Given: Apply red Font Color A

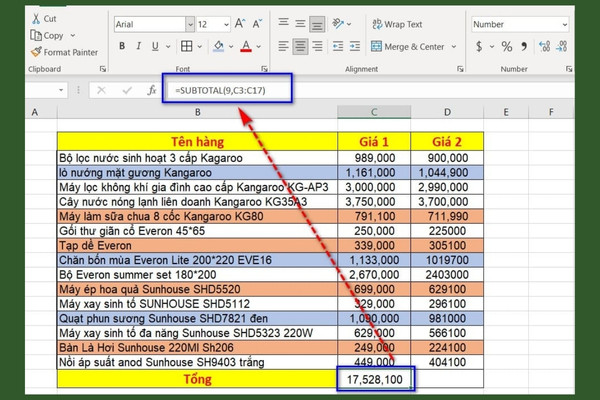Looking at the screenshot, I should tap(246, 46).
